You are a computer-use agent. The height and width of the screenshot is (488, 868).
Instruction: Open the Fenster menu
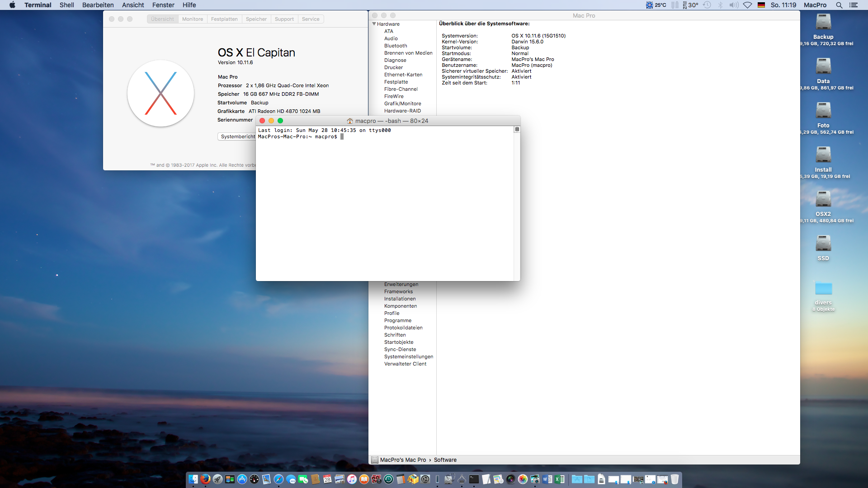(x=163, y=5)
